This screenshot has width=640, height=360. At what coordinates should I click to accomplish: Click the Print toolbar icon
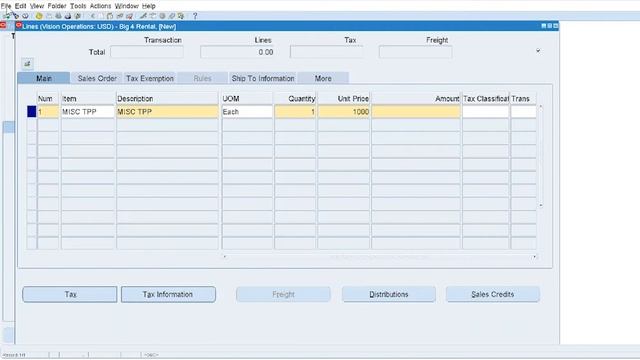click(x=68, y=16)
